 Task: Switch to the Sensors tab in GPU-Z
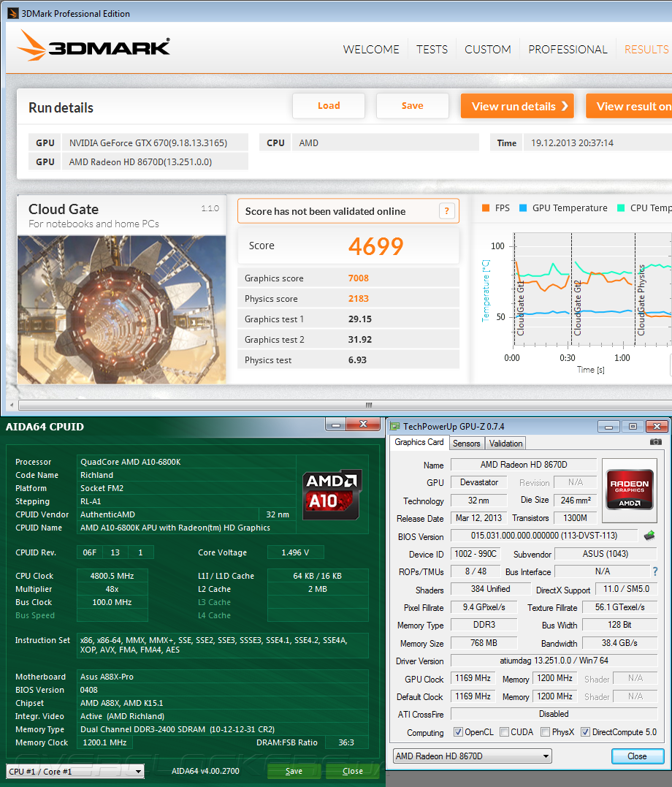click(466, 443)
